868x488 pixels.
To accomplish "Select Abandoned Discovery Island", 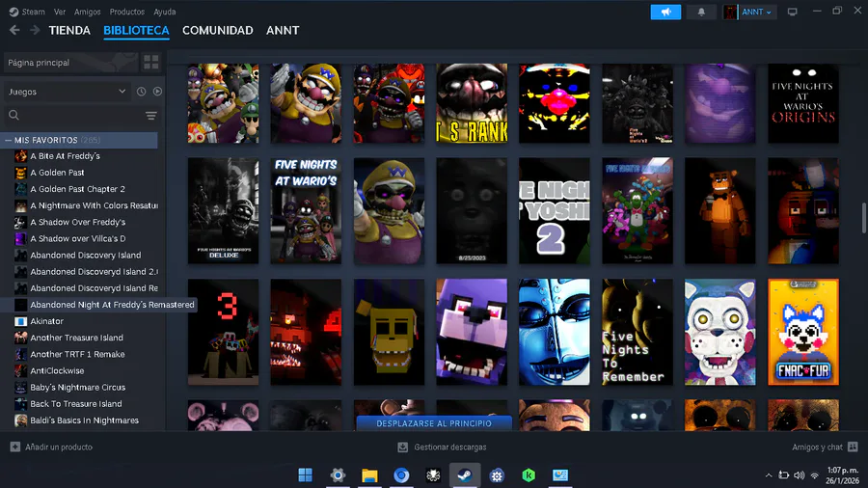I will pos(80,255).
